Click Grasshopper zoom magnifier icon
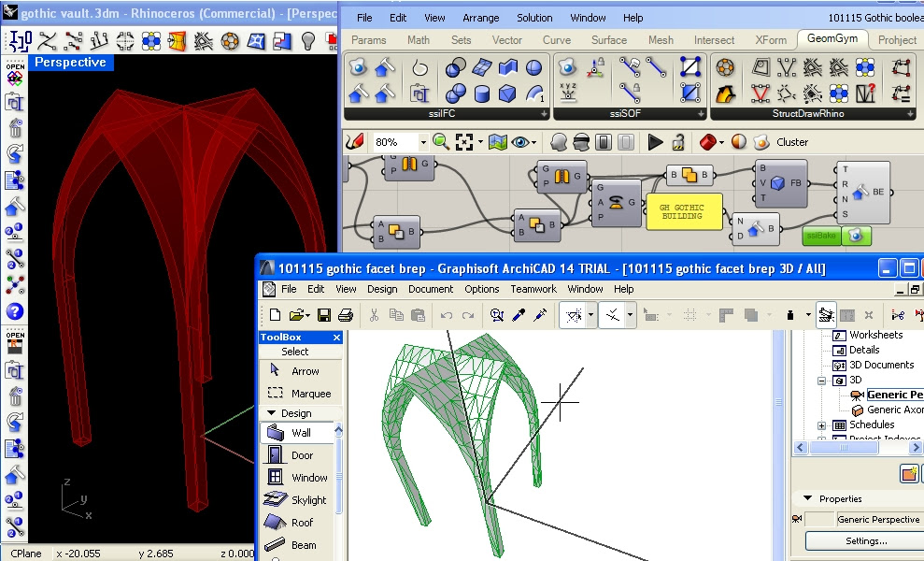Viewport: 924px width, 561px height. click(440, 141)
